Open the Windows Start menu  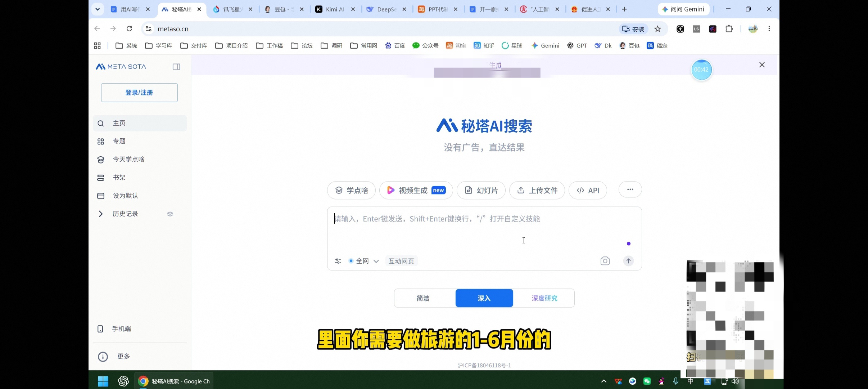click(x=103, y=381)
